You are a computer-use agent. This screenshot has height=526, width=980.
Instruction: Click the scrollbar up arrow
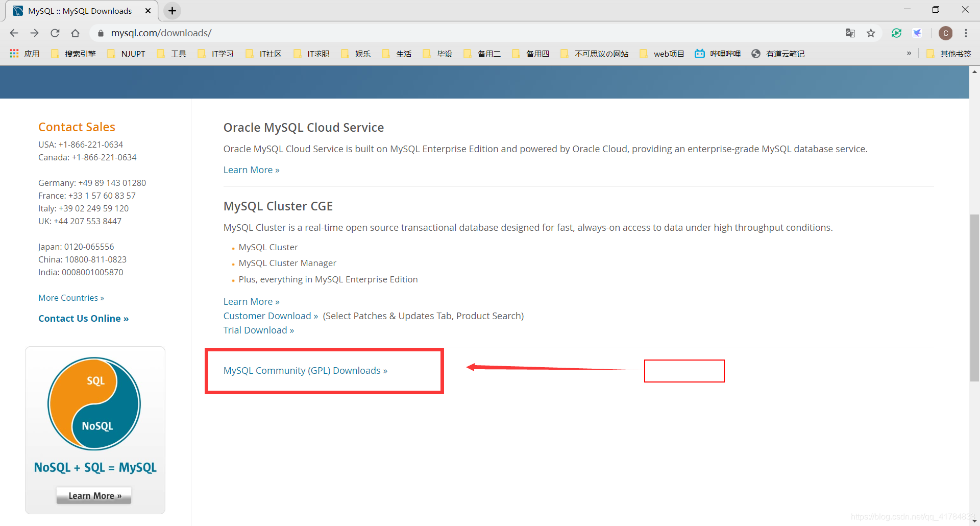[974, 72]
